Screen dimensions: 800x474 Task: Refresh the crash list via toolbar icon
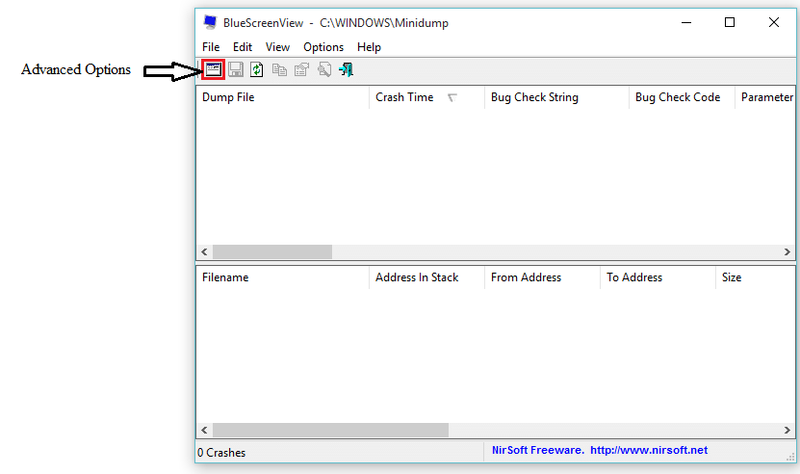click(x=257, y=69)
